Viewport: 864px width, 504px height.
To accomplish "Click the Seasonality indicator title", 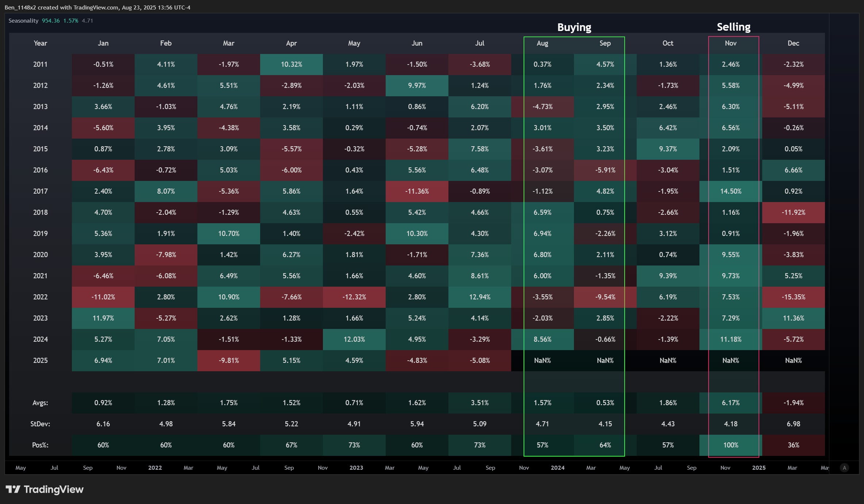I will [x=23, y=21].
